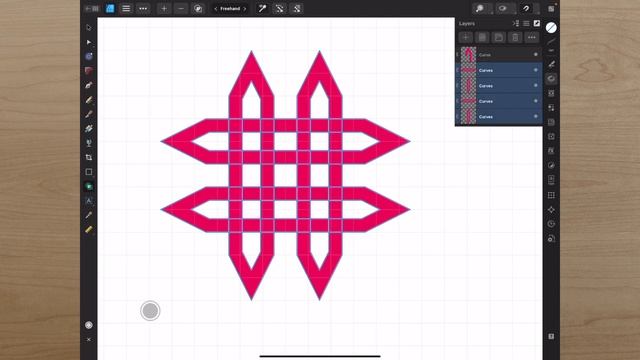Toggle magnet snapping
The image size is (640, 360).
[x=527, y=9]
